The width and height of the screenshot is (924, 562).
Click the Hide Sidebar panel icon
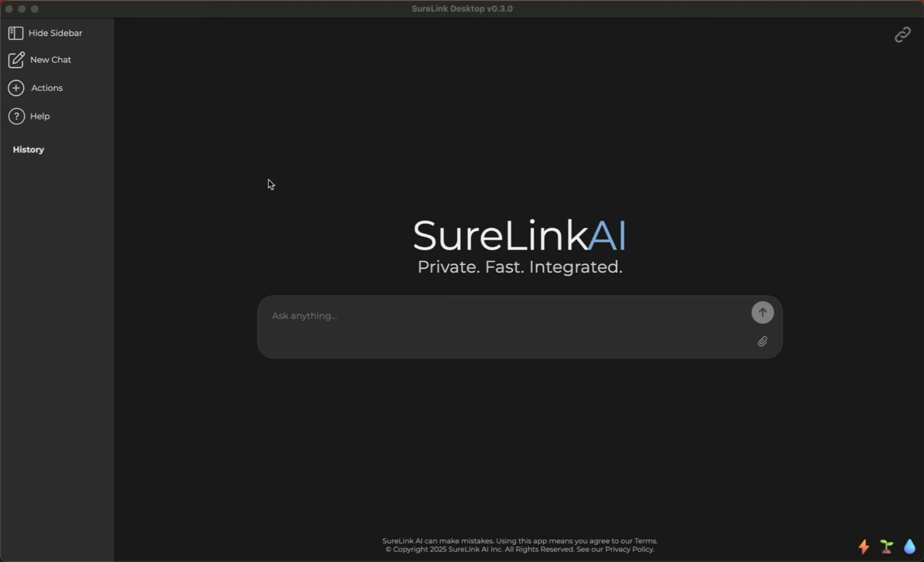point(16,33)
